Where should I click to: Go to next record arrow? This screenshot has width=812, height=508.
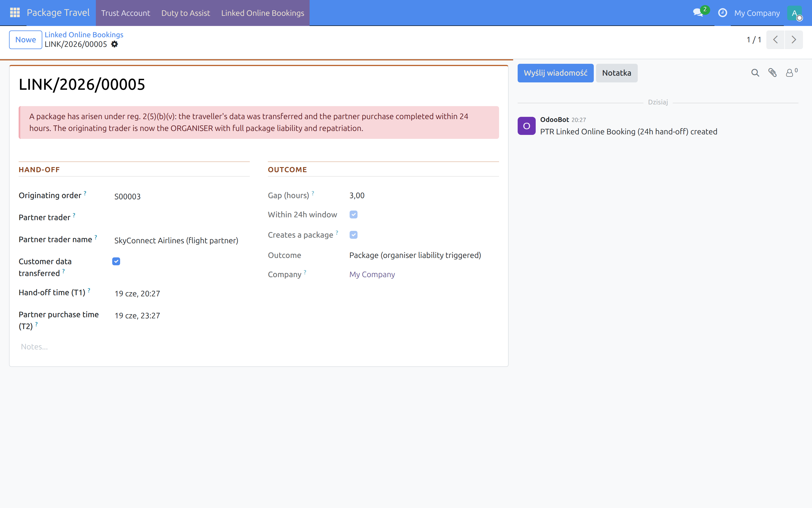(x=794, y=40)
